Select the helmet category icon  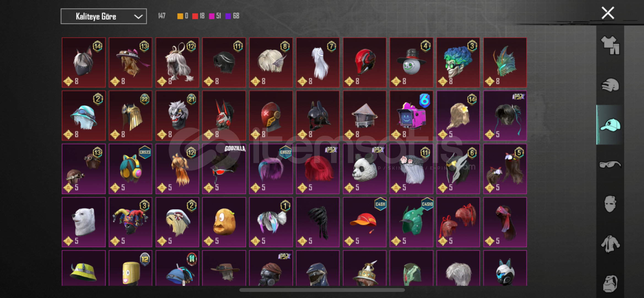[610, 85]
